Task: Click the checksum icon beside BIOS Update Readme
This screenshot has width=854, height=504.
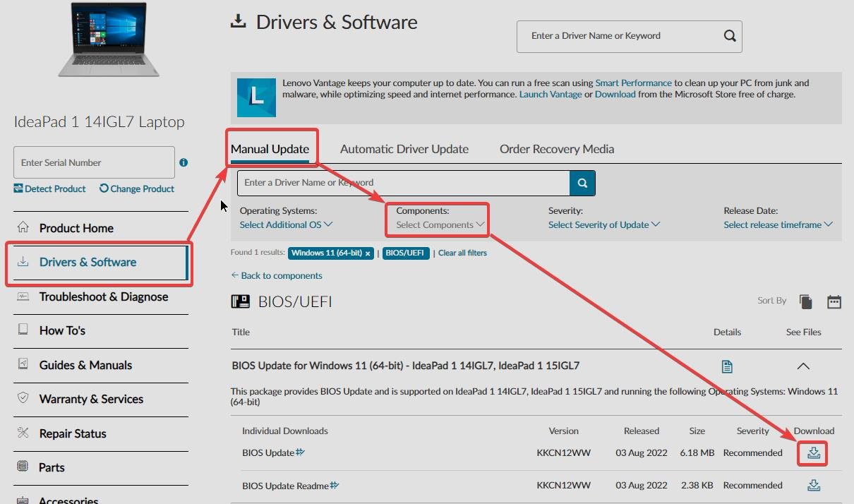Action: point(335,485)
